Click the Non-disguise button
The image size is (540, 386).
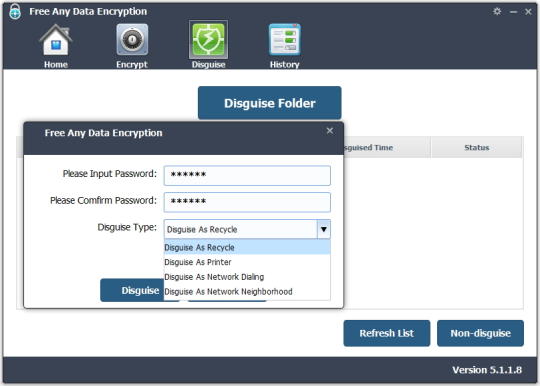coord(480,333)
